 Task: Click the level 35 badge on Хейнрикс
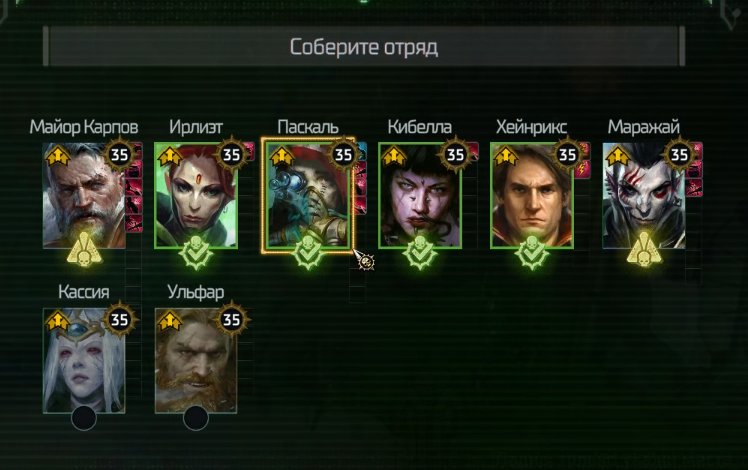568,155
